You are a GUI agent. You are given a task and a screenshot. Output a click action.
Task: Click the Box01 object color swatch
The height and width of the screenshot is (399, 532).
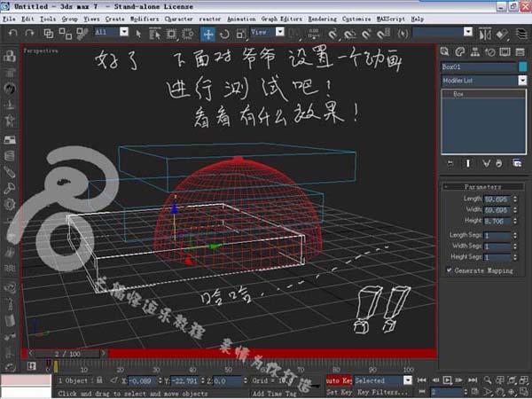[x=522, y=66]
